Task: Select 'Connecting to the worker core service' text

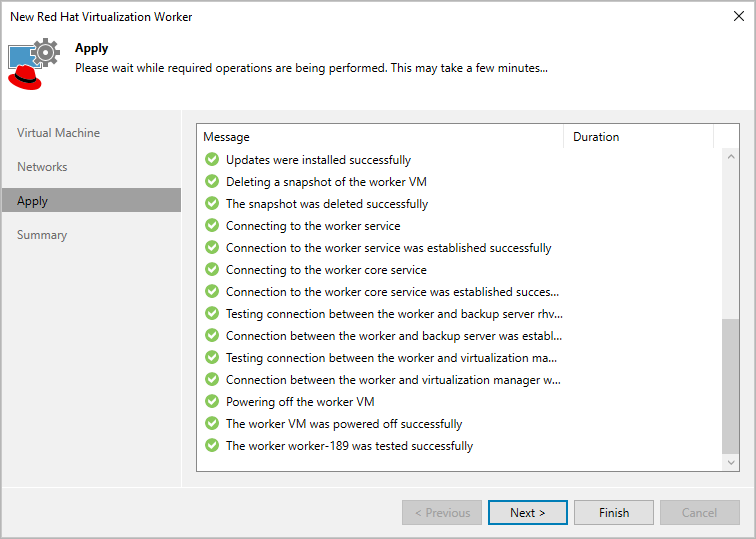Action: click(326, 270)
